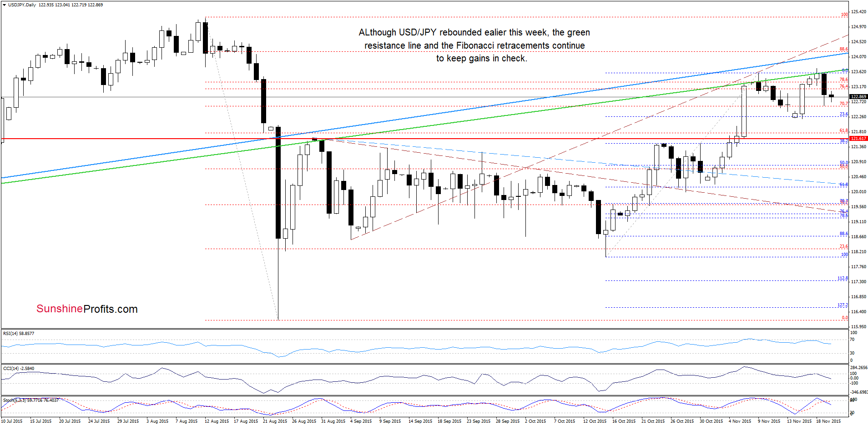Click the 7 Oct 2015 date label
The height and width of the screenshot is (425, 868).
pyautogui.click(x=565, y=421)
